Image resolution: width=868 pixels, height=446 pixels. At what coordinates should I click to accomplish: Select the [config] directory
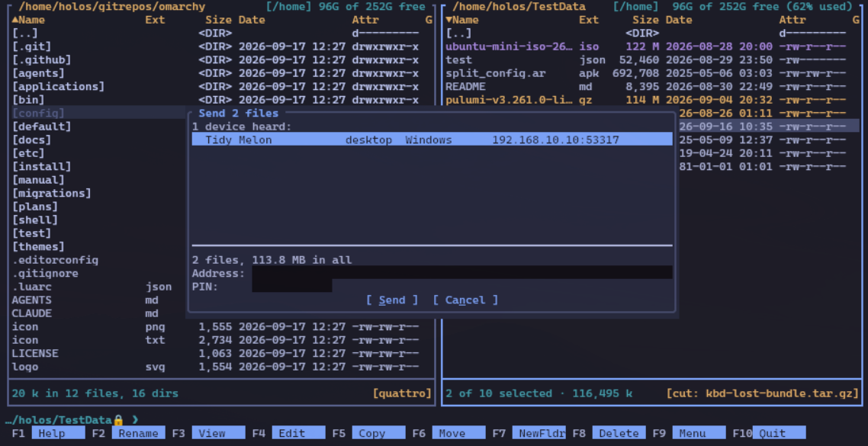coord(98,113)
